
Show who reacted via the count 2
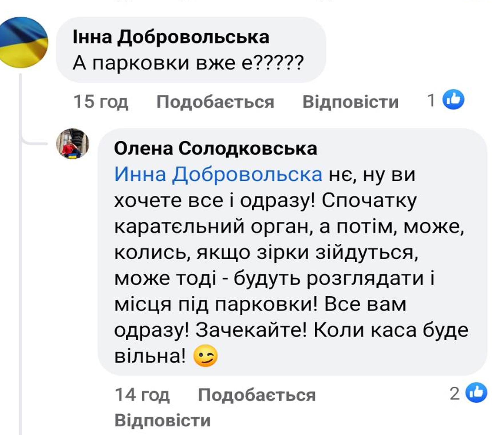click(x=455, y=393)
